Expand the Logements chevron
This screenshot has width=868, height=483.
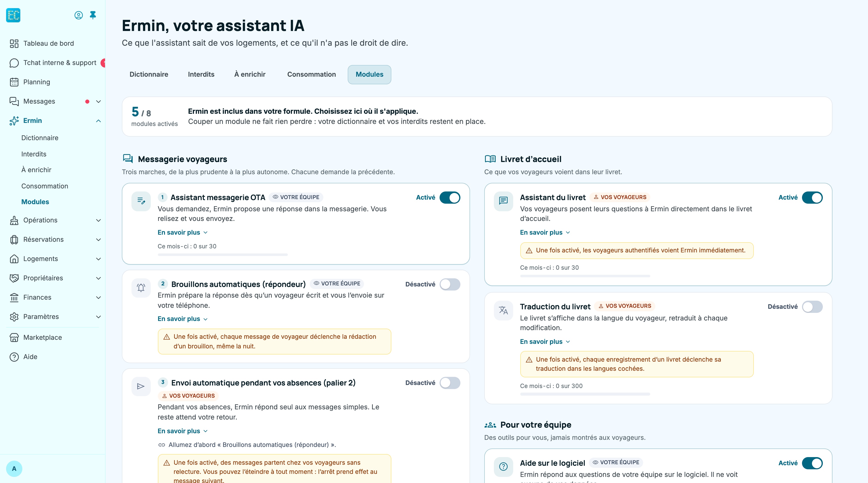point(98,259)
